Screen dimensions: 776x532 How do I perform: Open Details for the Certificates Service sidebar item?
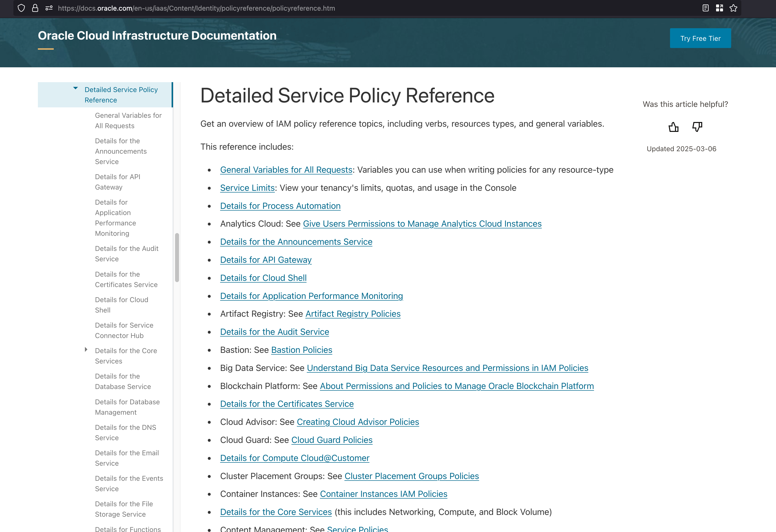coord(126,279)
